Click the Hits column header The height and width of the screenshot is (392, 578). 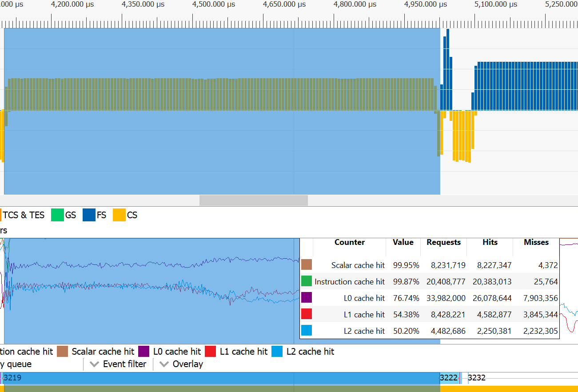tap(490, 242)
